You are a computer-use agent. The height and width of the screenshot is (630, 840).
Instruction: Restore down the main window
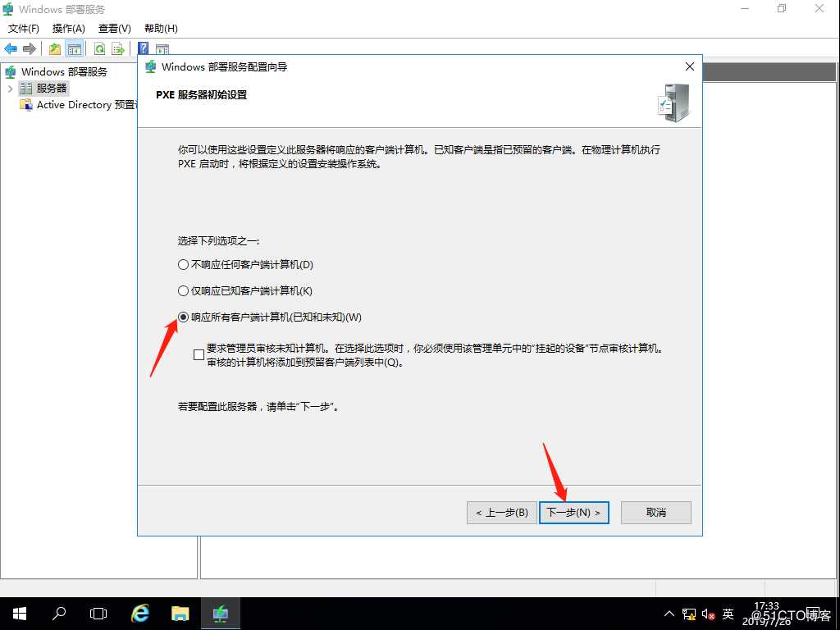click(x=782, y=8)
